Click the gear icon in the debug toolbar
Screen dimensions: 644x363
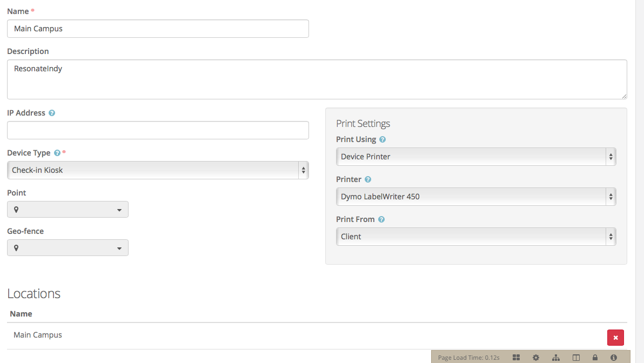[535, 357]
